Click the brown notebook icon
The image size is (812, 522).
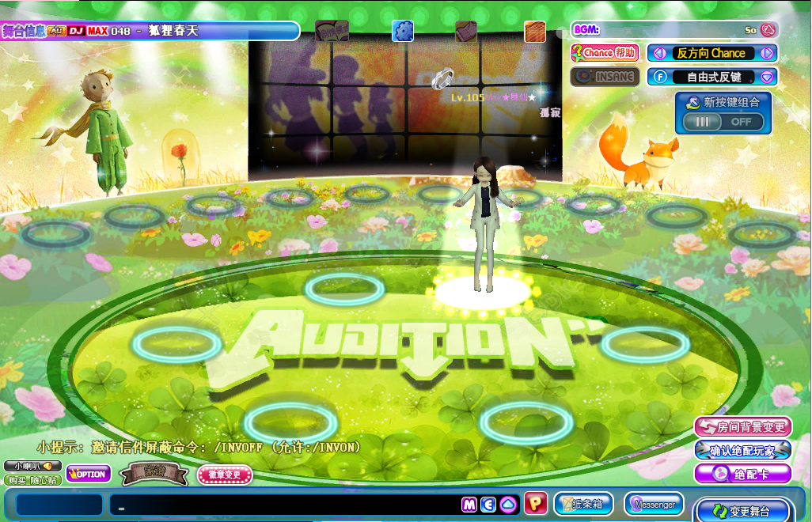click(466, 31)
